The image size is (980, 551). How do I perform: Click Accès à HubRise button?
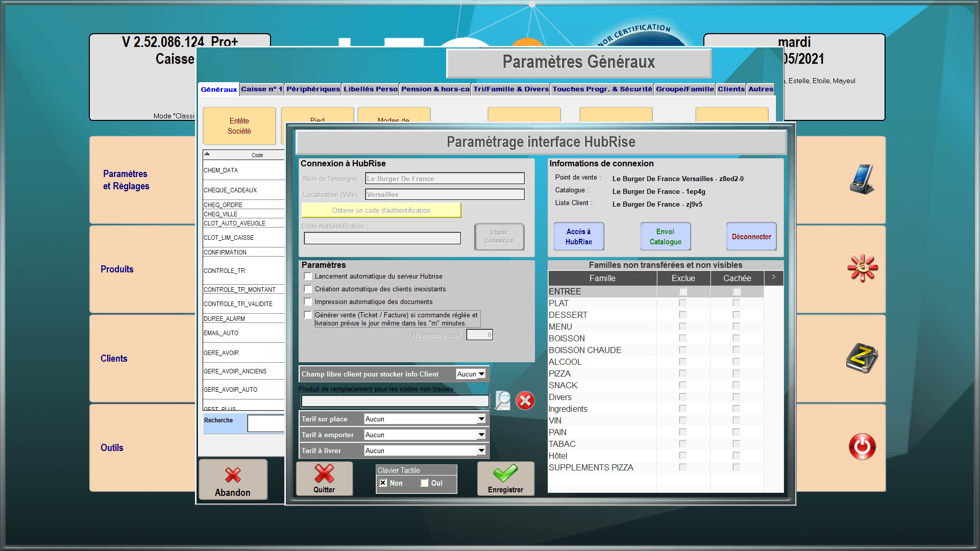pos(579,236)
